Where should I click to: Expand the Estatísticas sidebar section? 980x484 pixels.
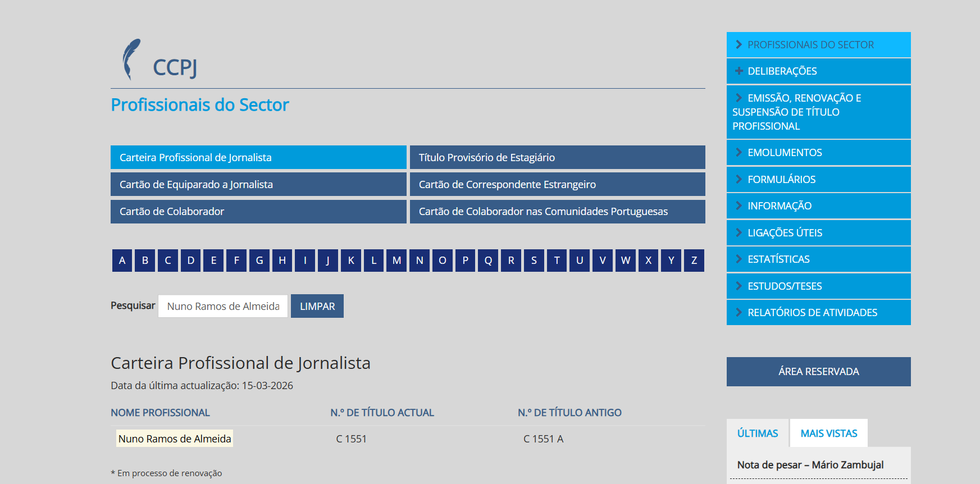778,259
